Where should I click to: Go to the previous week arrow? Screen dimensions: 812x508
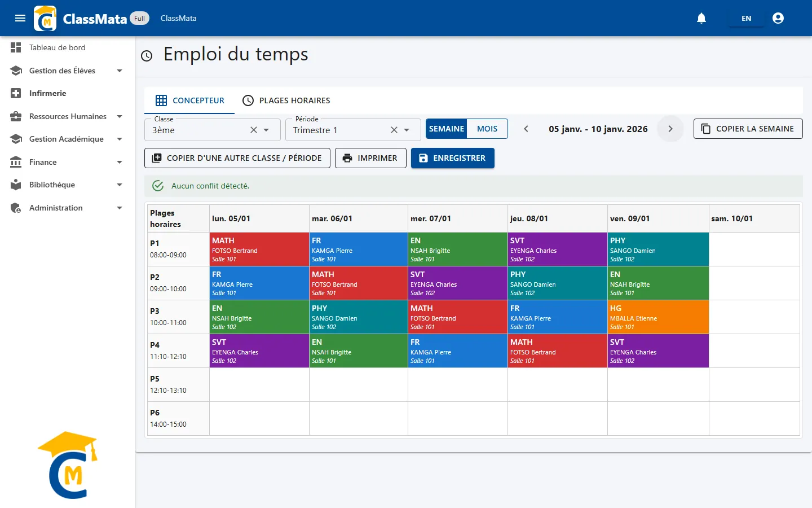coord(526,129)
